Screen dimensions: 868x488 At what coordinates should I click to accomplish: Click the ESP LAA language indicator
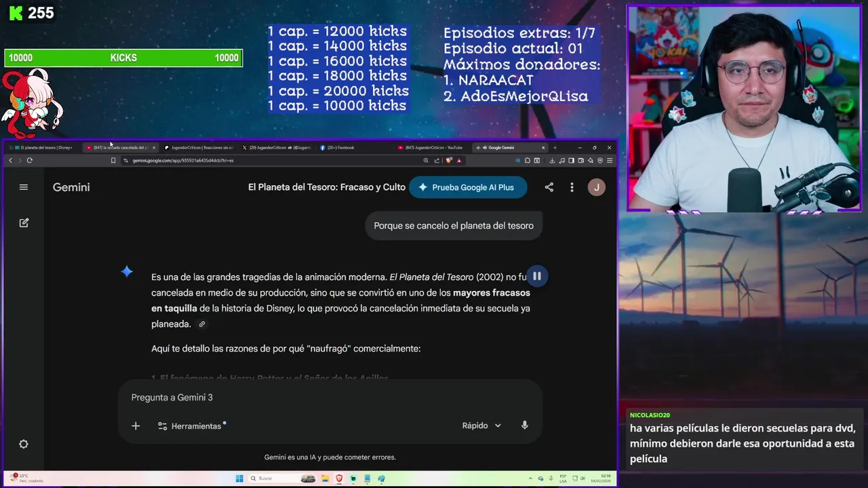564,479
